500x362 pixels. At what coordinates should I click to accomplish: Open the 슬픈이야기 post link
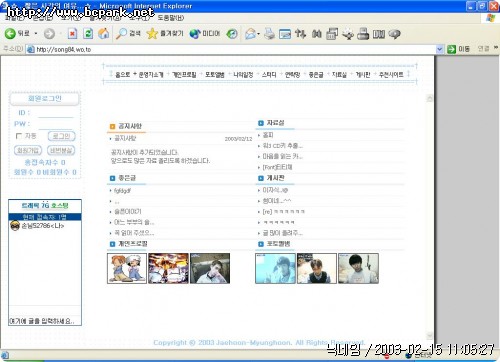(x=128, y=212)
